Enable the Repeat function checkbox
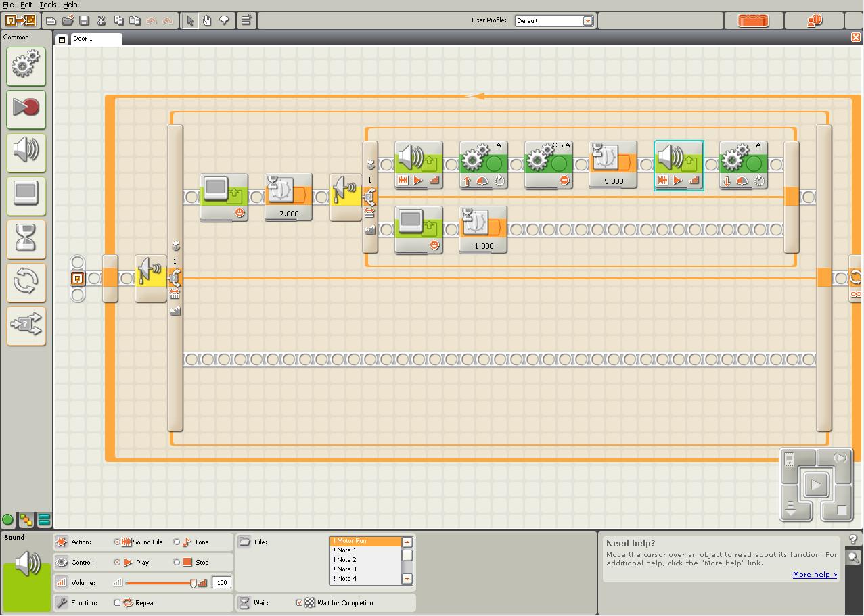Image resolution: width=864 pixels, height=616 pixels. 117,602
